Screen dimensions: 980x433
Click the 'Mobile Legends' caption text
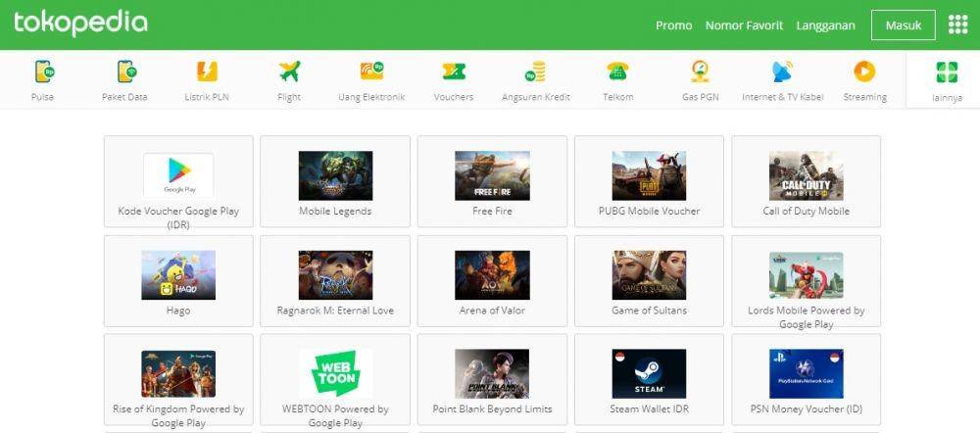pos(335,212)
